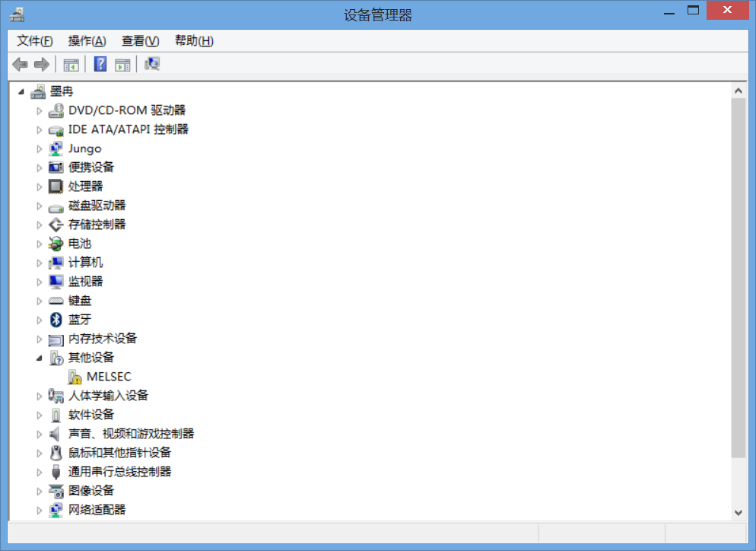Click the Bluetooth (蓝牙) icon in the tree

(56, 320)
